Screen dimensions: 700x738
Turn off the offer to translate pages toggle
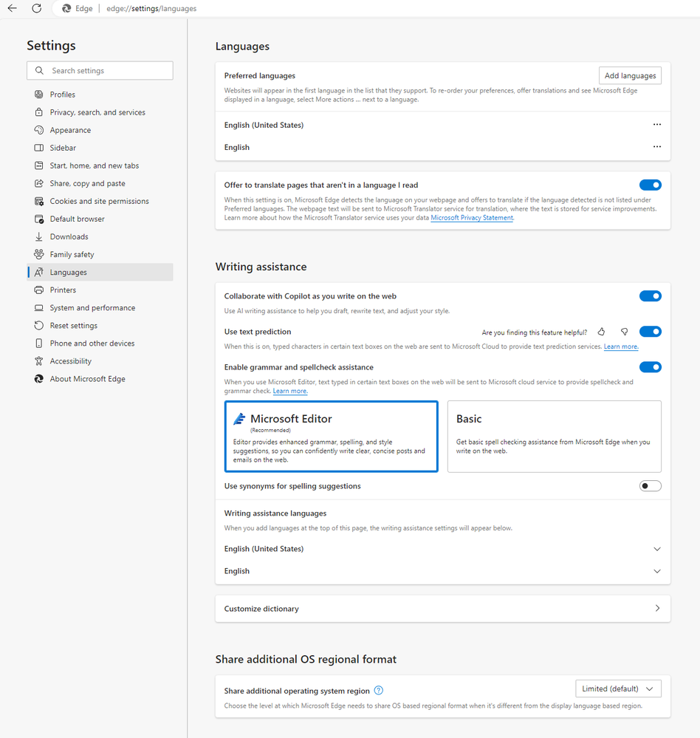(650, 185)
